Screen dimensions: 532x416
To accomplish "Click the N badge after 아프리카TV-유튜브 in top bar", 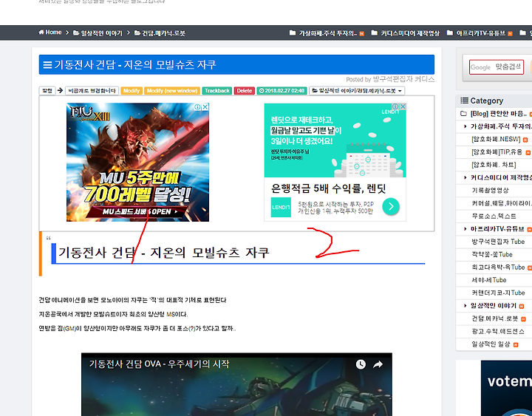I will pyautogui.click(x=510, y=33).
